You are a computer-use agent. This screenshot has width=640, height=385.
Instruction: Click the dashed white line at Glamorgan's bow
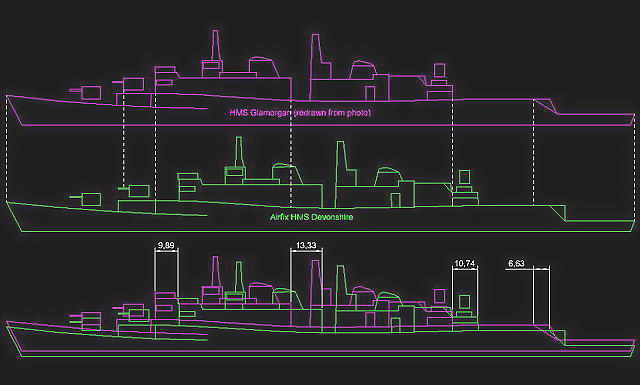[7, 148]
